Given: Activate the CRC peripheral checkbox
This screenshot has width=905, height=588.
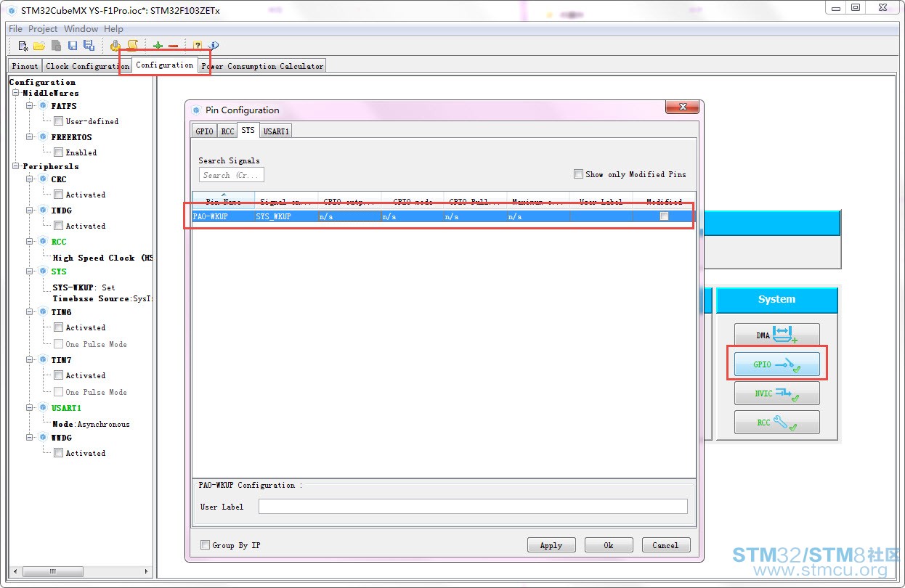Looking at the screenshot, I should point(58,195).
